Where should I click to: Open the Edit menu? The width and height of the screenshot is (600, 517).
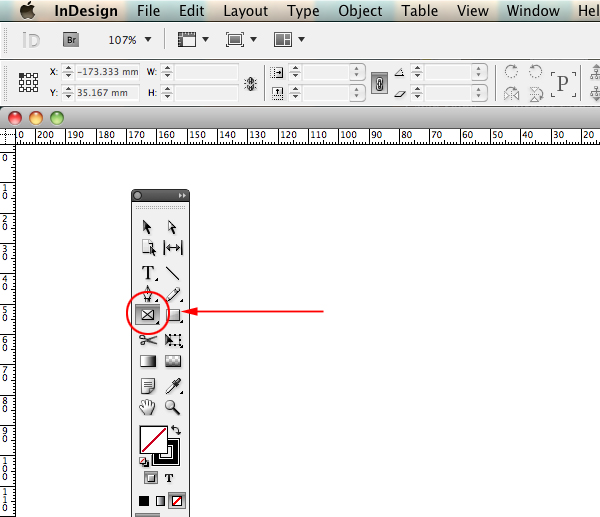pos(192,11)
